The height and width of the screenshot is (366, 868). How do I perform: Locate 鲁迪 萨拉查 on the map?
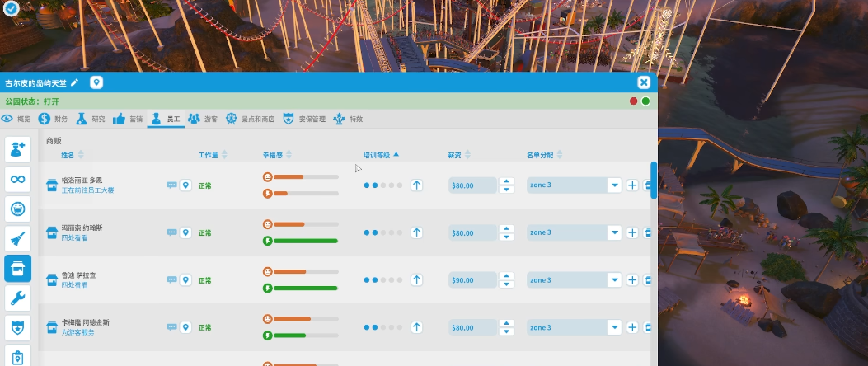(186, 280)
